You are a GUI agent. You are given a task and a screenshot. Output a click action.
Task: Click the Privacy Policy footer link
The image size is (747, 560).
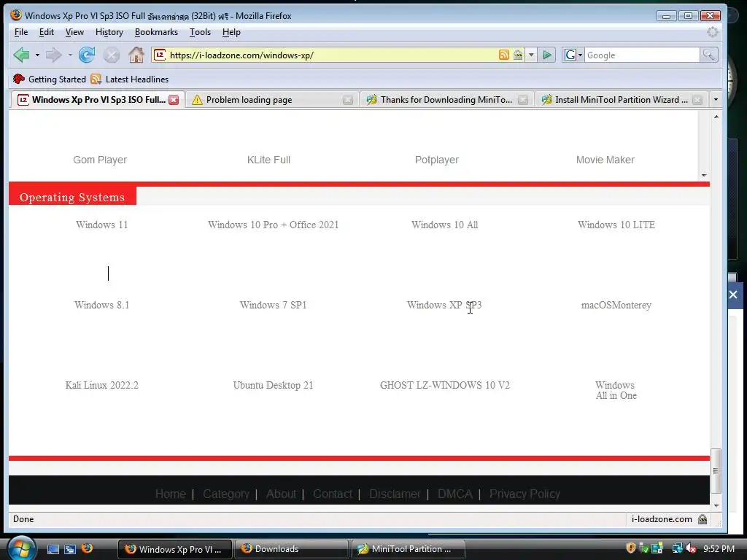[525, 494]
